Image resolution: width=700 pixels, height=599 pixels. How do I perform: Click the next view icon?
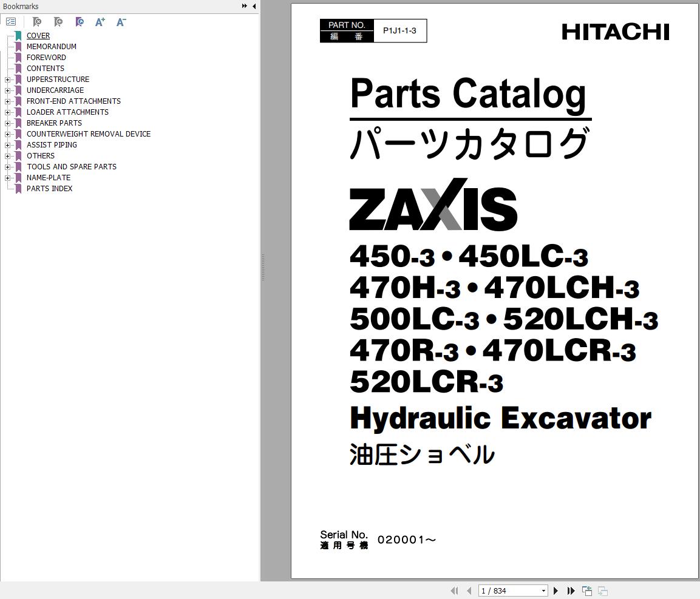(x=603, y=591)
